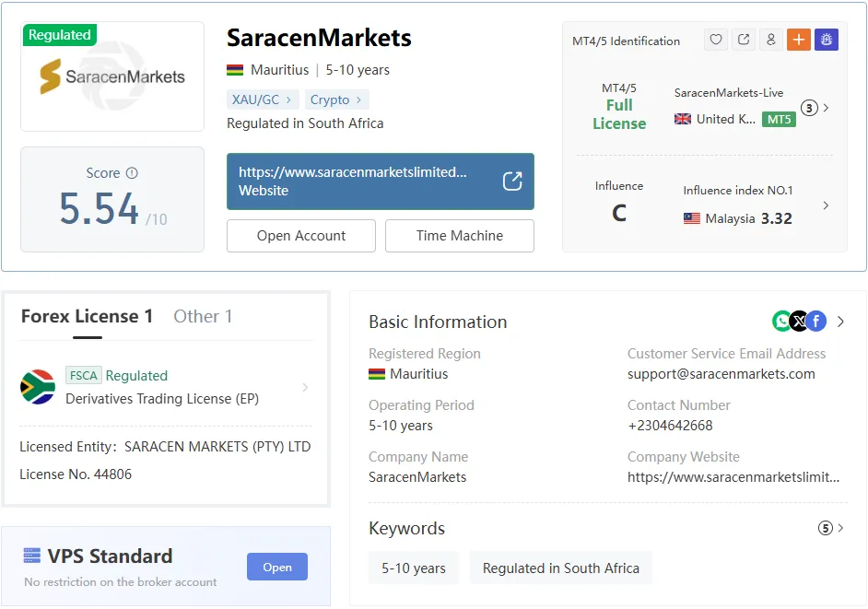The width and height of the screenshot is (868, 609).
Task: Click the Open Account button
Action: point(301,236)
